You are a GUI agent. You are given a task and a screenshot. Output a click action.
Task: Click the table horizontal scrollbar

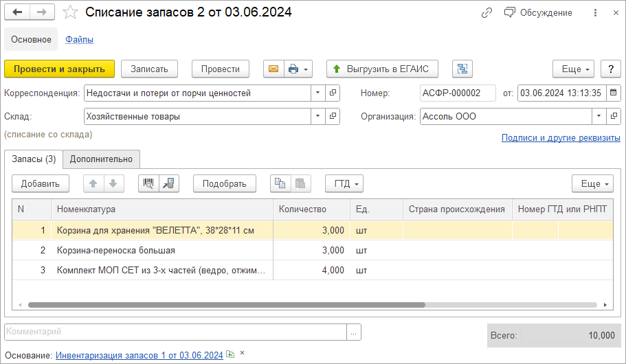tap(227, 304)
